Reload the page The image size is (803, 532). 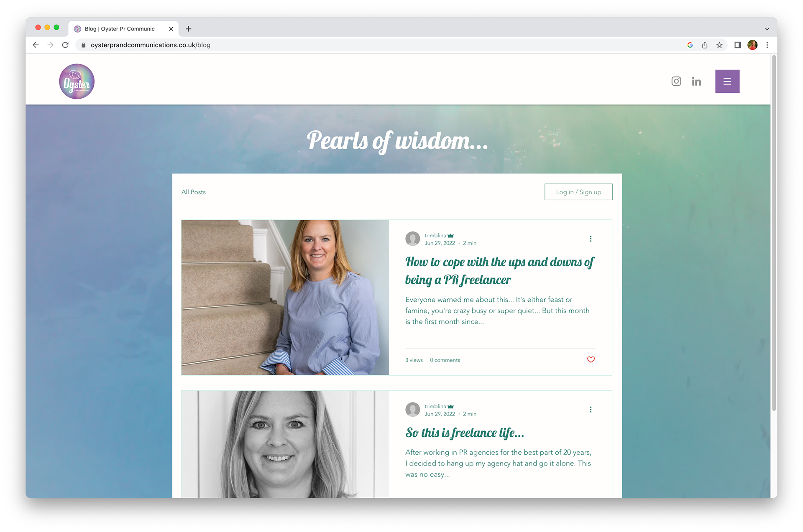pyautogui.click(x=65, y=45)
